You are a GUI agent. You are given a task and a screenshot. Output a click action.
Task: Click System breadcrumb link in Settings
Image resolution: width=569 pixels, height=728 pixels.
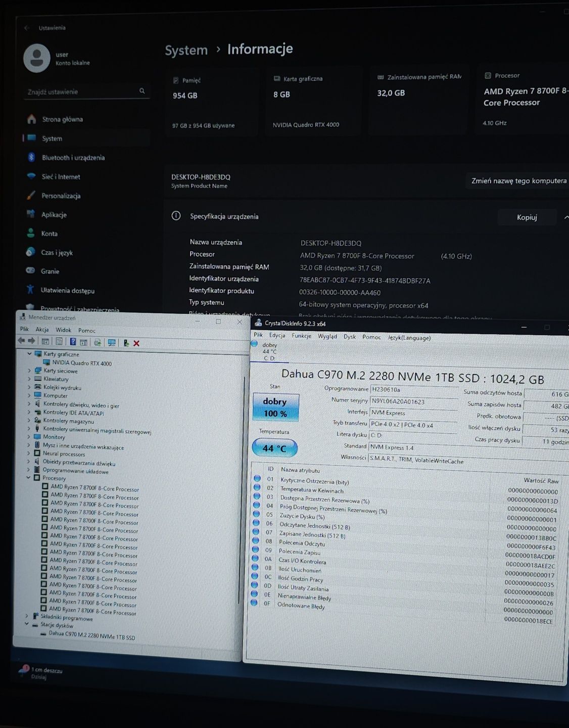[x=186, y=50]
